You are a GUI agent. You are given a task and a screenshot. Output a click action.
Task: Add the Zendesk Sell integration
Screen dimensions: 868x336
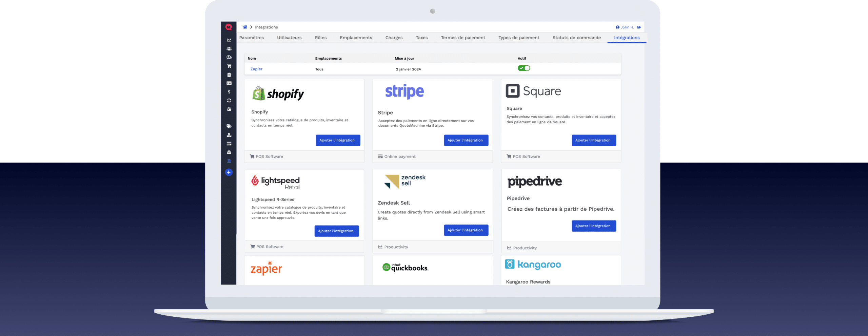466,230
